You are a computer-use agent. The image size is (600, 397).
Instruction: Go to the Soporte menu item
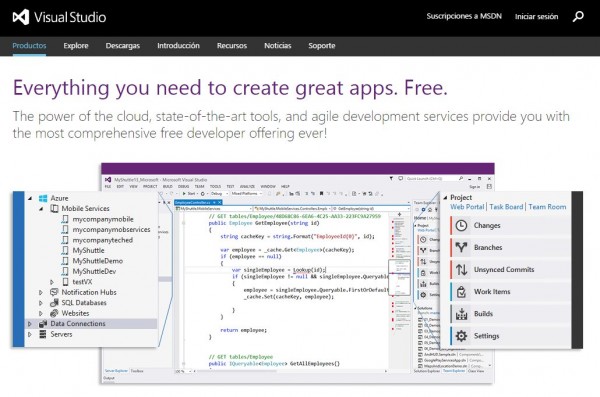(322, 46)
